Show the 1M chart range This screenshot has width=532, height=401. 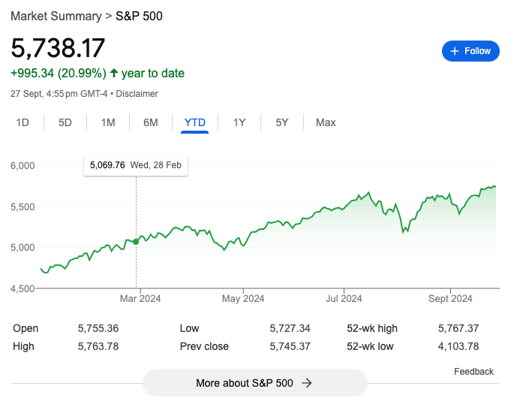click(x=108, y=122)
